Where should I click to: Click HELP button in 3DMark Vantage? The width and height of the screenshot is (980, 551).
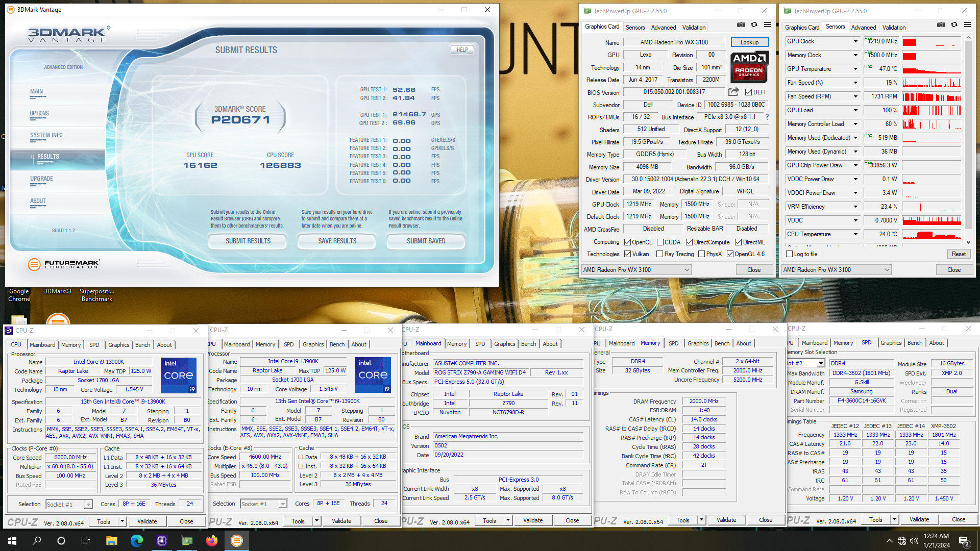(462, 49)
